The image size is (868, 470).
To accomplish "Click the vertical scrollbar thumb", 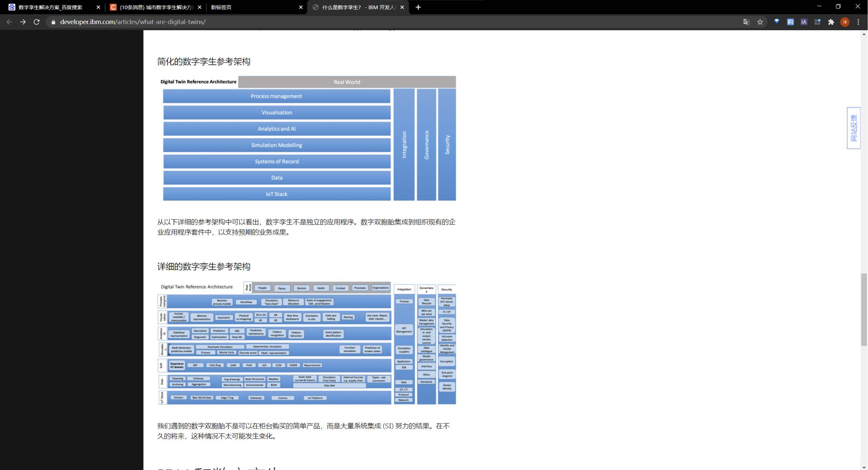I will pyautogui.click(x=864, y=309).
